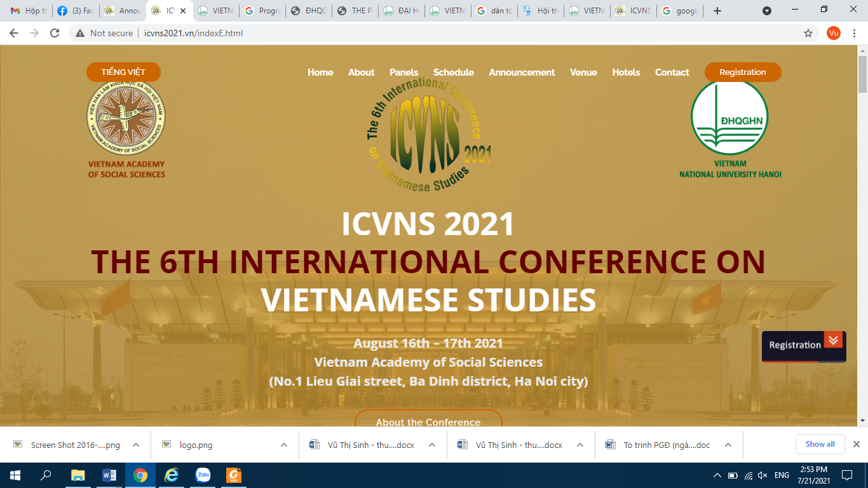Open About in site navigation
The width and height of the screenshot is (868, 488).
pos(361,72)
